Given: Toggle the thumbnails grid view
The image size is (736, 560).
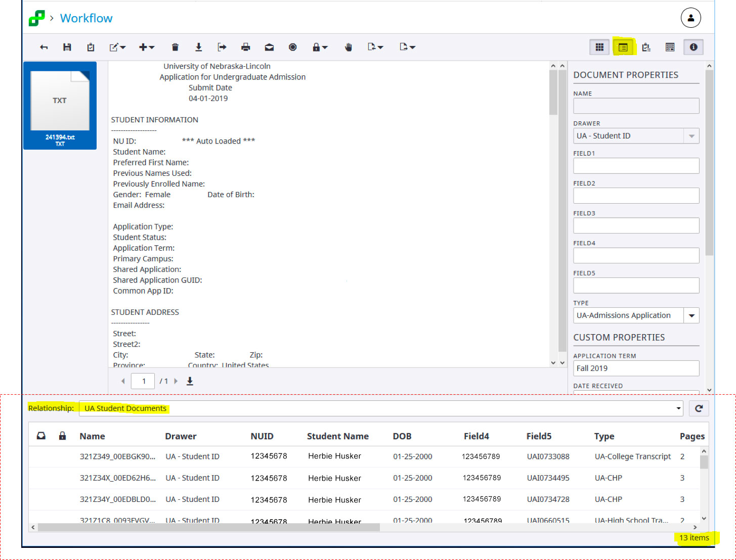Looking at the screenshot, I should (x=599, y=47).
